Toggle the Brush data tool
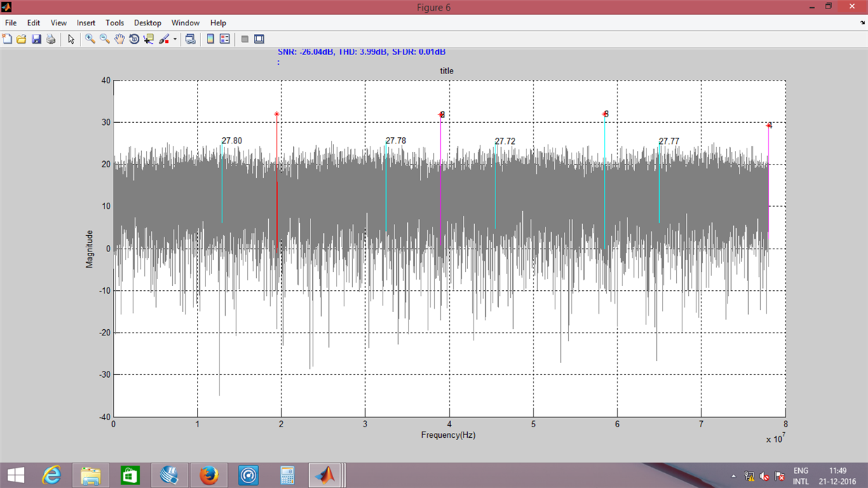The width and height of the screenshot is (868, 488). click(x=164, y=40)
